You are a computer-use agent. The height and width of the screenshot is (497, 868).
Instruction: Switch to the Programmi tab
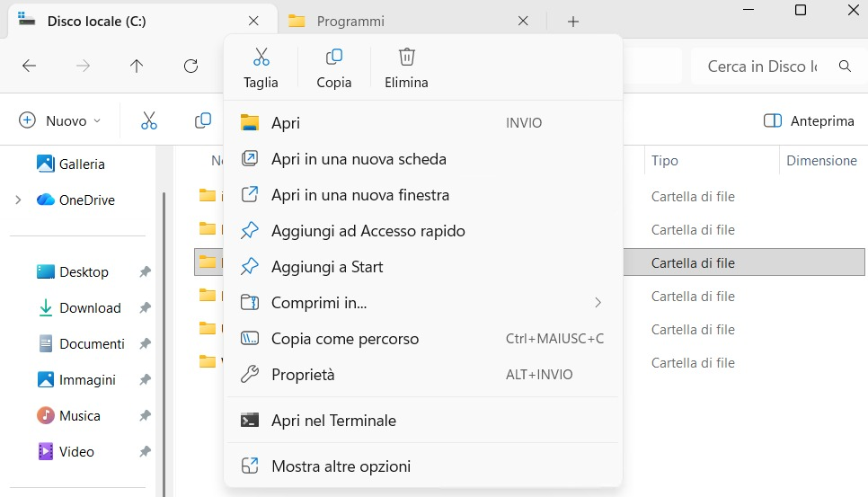[350, 22]
